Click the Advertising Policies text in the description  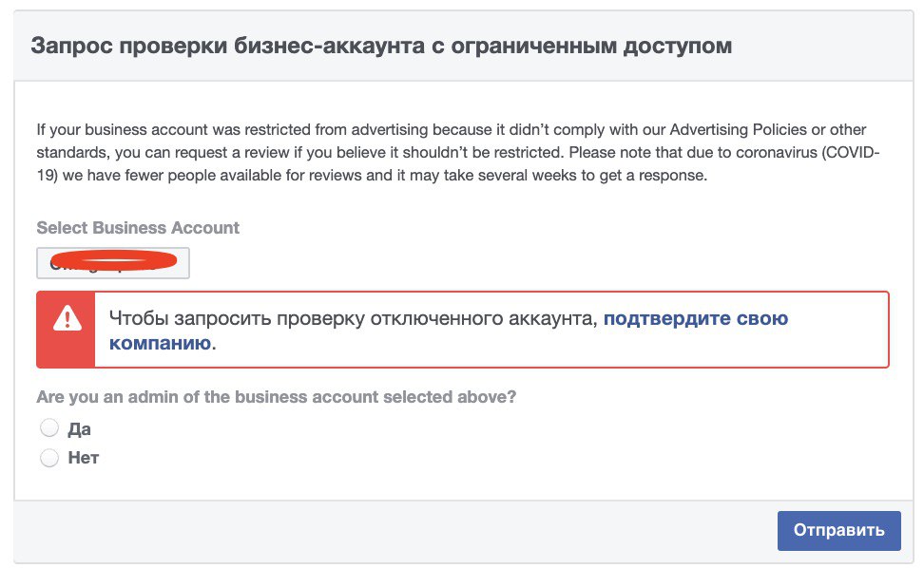pyautogui.click(x=739, y=129)
